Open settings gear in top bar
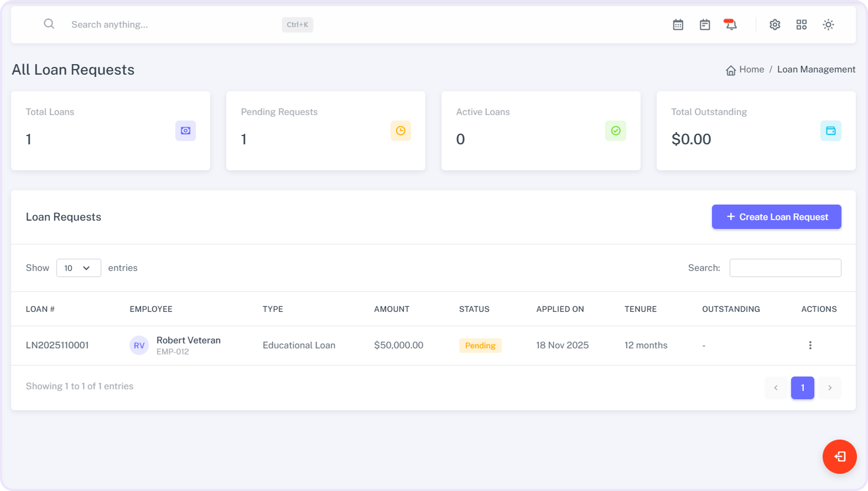The height and width of the screenshot is (491, 868). [x=775, y=24]
